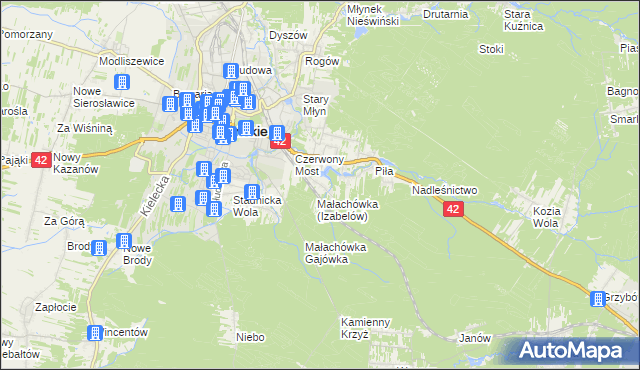640x370 pixels.
Task: Click the building marker left of Stadnicka Wola cluster near Kielecka
Action: click(x=178, y=204)
